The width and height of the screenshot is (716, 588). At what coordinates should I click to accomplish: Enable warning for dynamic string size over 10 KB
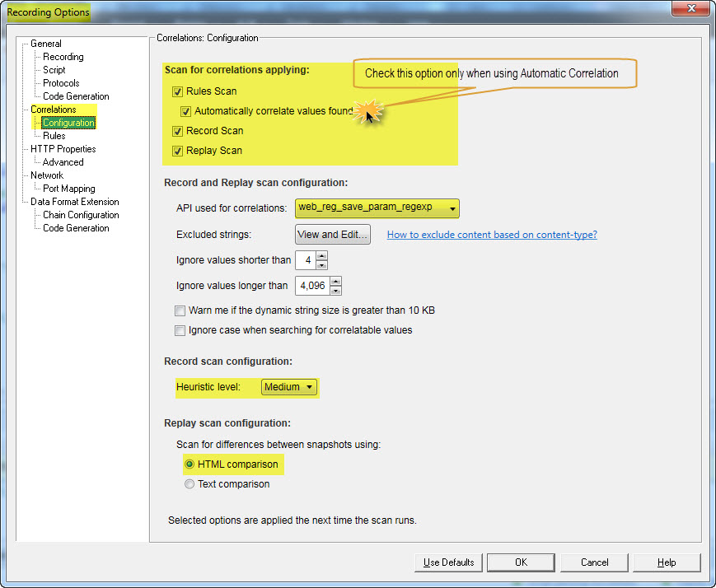180,310
